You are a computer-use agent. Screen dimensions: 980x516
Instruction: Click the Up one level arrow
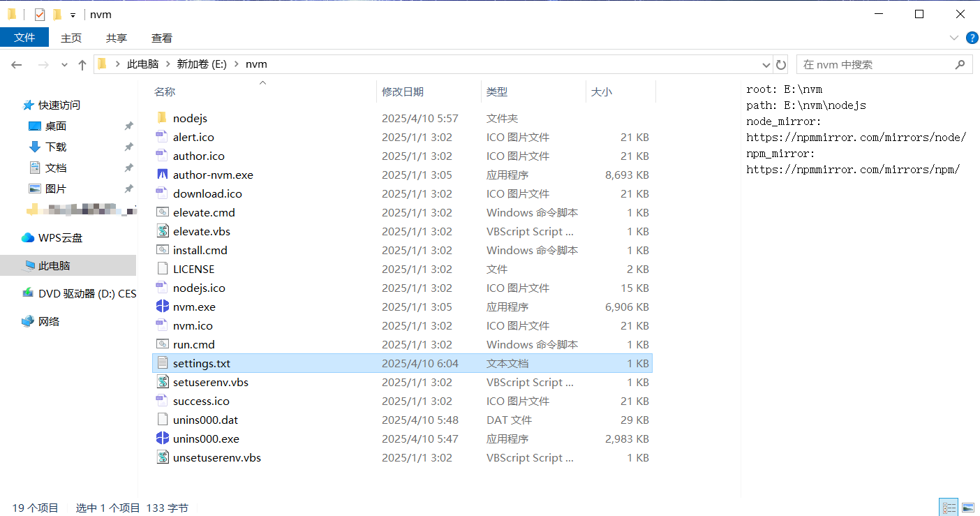point(82,65)
